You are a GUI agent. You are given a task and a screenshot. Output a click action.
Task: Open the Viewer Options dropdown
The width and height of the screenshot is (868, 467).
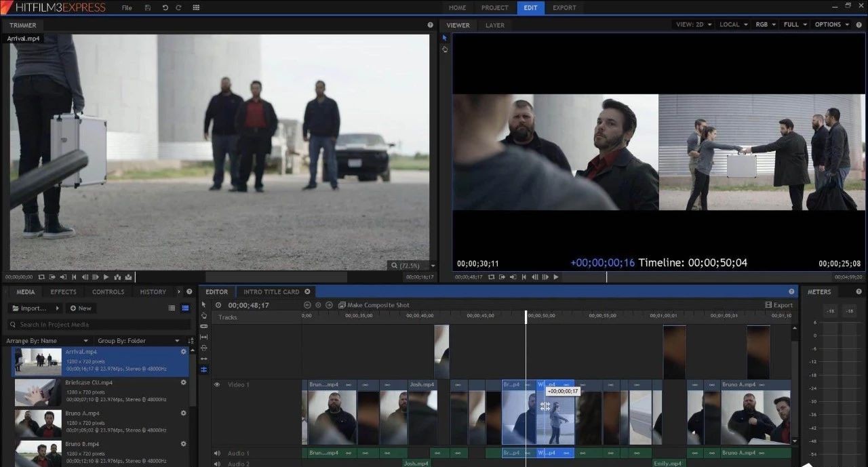point(831,24)
